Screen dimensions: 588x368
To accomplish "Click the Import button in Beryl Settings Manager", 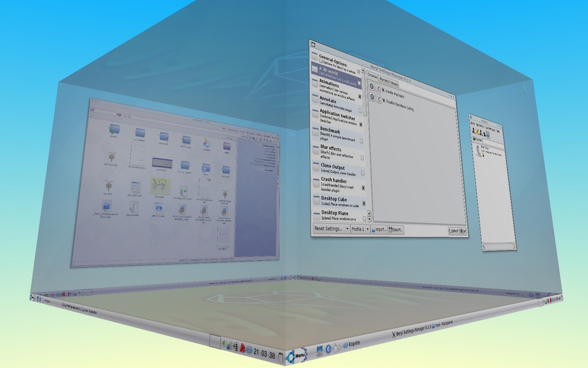I will coord(379,229).
